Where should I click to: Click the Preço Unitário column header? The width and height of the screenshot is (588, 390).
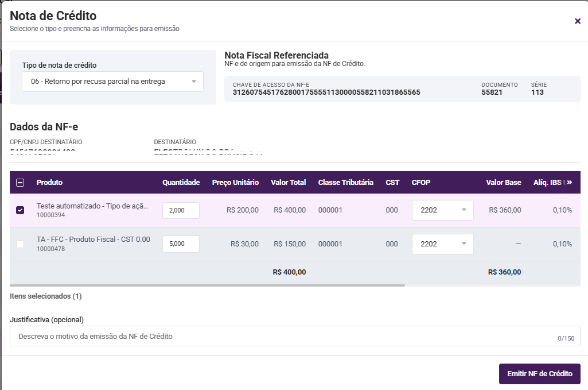[235, 183]
